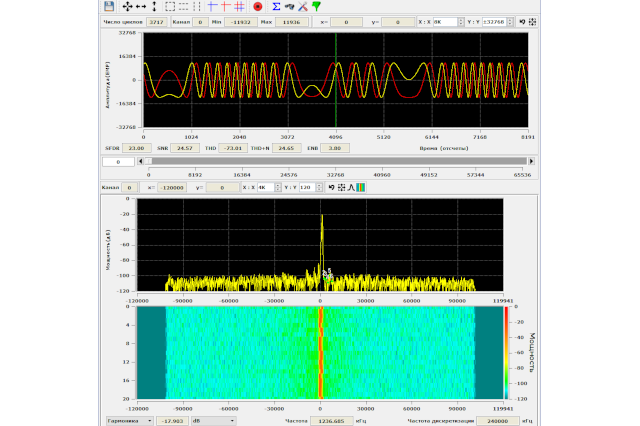The height and width of the screenshot is (426, 640).
Task: Click the spectrum panel undo zoom arrow
Action: coord(331,187)
